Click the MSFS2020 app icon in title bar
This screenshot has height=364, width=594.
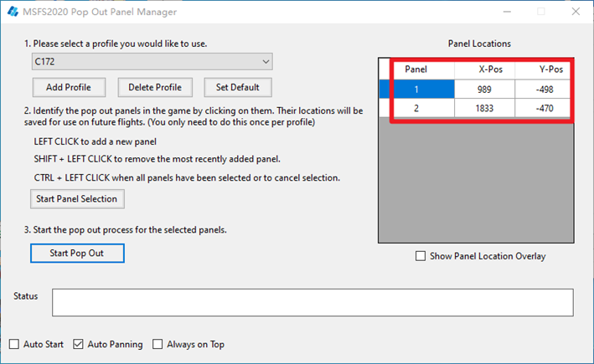click(13, 12)
